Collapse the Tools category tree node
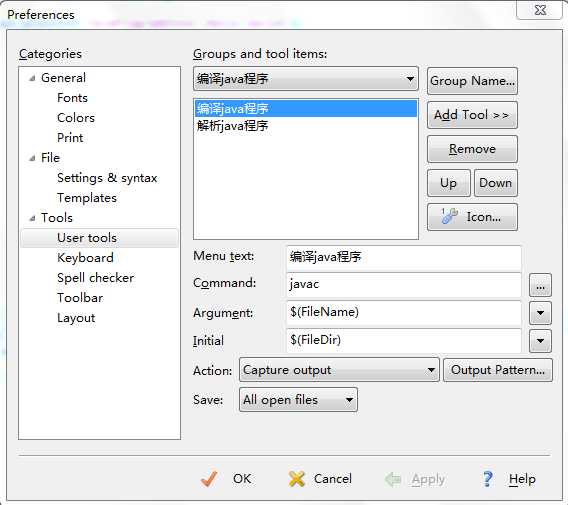The image size is (568, 505). [x=32, y=218]
